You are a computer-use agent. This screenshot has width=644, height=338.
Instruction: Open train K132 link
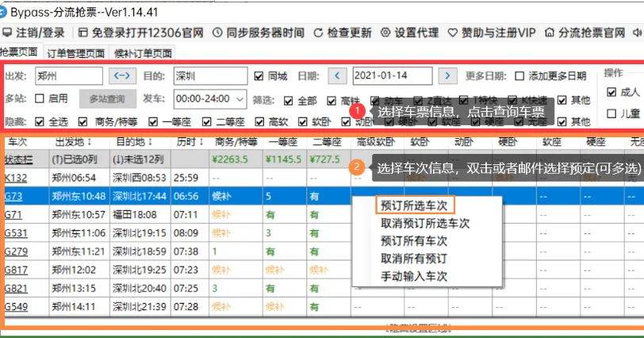tap(16, 178)
